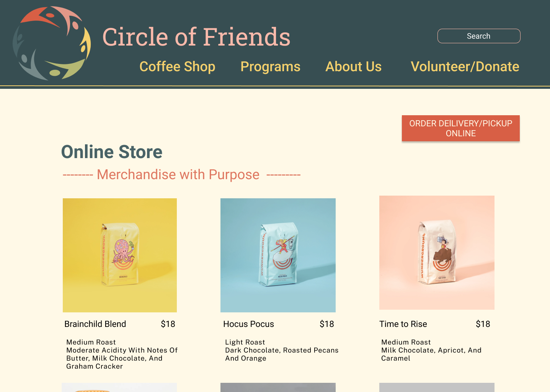Open the Volunteer/Donate page
This screenshot has width=550, height=392.
pos(465,67)
